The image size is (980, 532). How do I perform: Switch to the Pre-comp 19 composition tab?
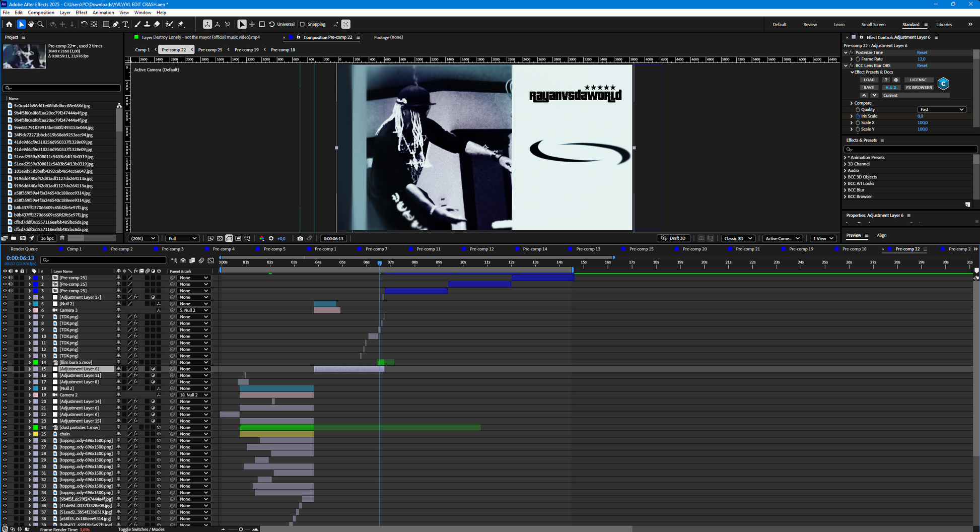pos(246,49)
